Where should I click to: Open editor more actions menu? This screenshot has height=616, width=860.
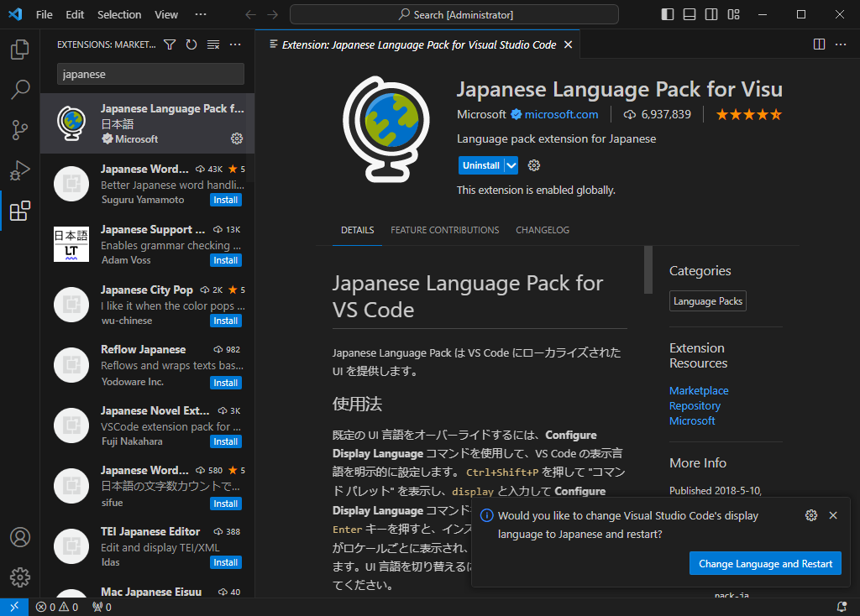pyautogui.click(x=841, y=44)
